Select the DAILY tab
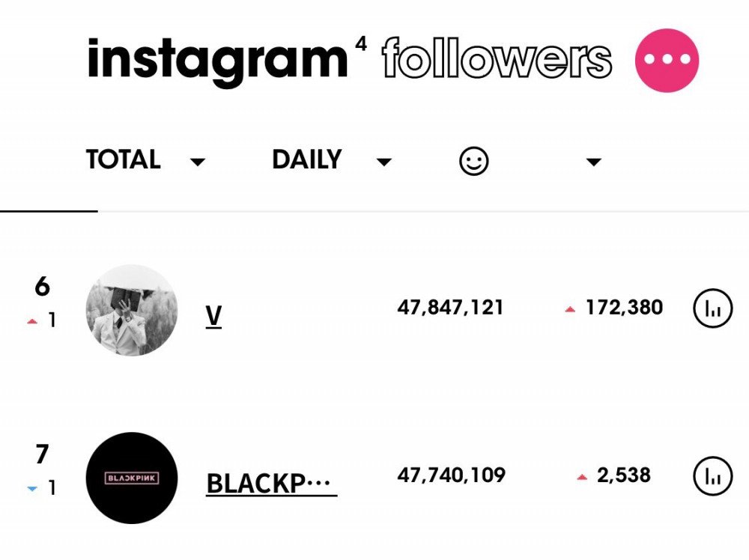The image size is (749, 560). click(x=306, y=159)
